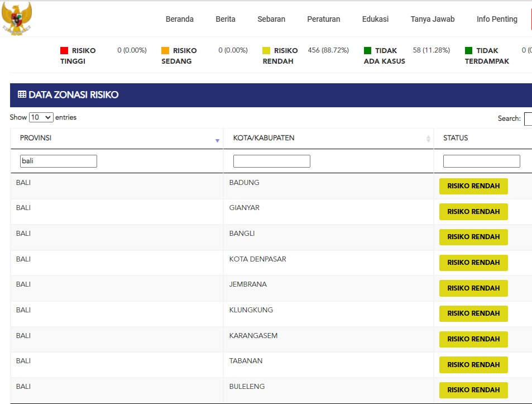Sort by Provinsi using the sort arrow
This screenshot has height=404, width=532.
(217, 140)
